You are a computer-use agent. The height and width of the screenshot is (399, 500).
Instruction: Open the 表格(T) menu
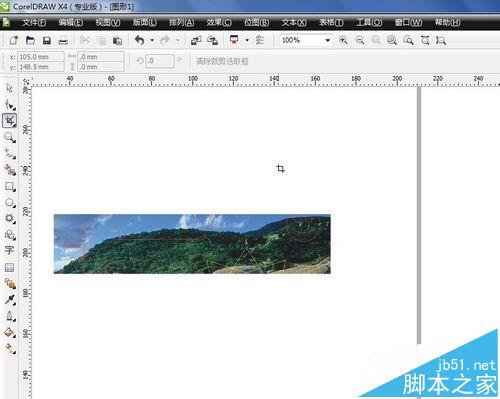click(x=331, y=23)
